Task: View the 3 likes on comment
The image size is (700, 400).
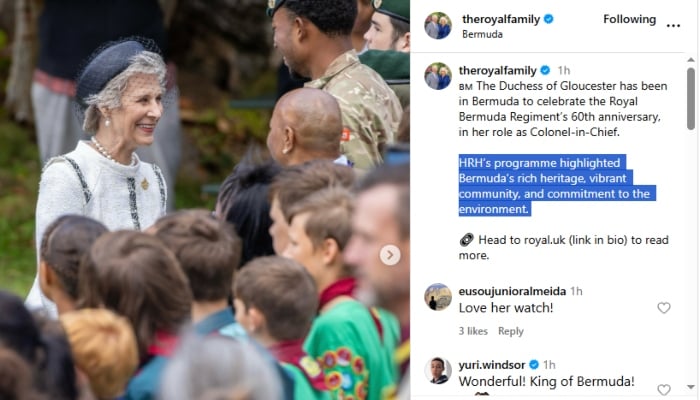Action: (x=473, y=331)
